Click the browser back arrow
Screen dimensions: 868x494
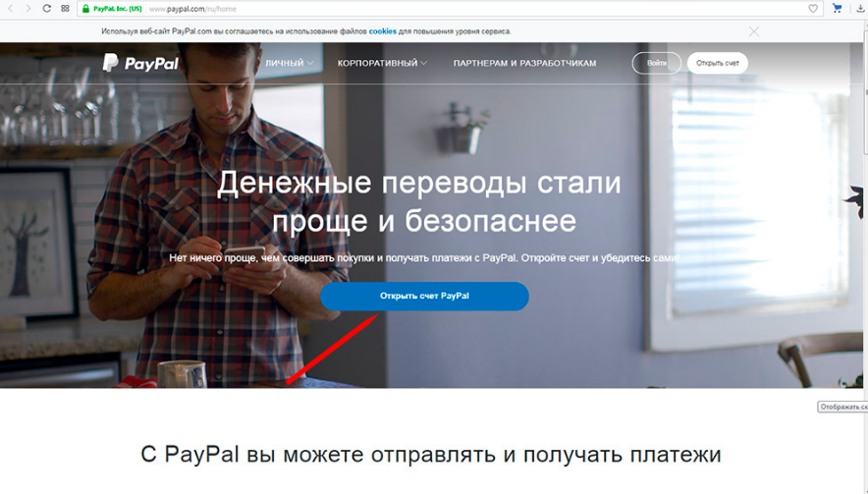(11, 8)
